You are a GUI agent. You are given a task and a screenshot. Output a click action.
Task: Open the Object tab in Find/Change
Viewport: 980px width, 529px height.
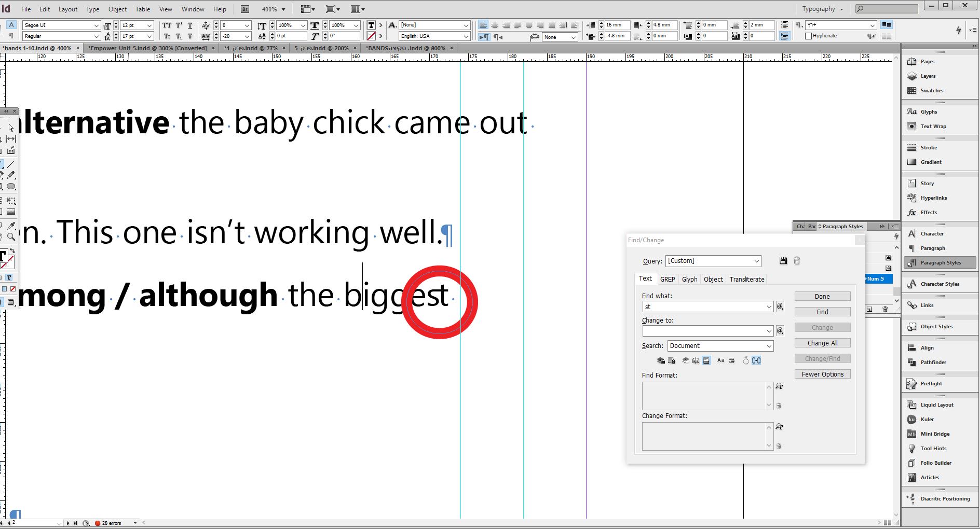[713, 279]
